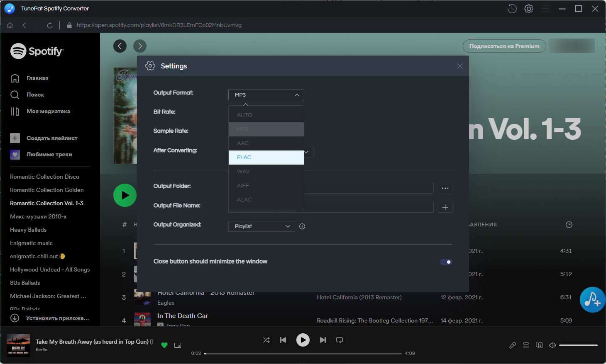The image size is (606, 364).
Task: Click Berlin artist in now playing
Action: click(x=42, y=349)
